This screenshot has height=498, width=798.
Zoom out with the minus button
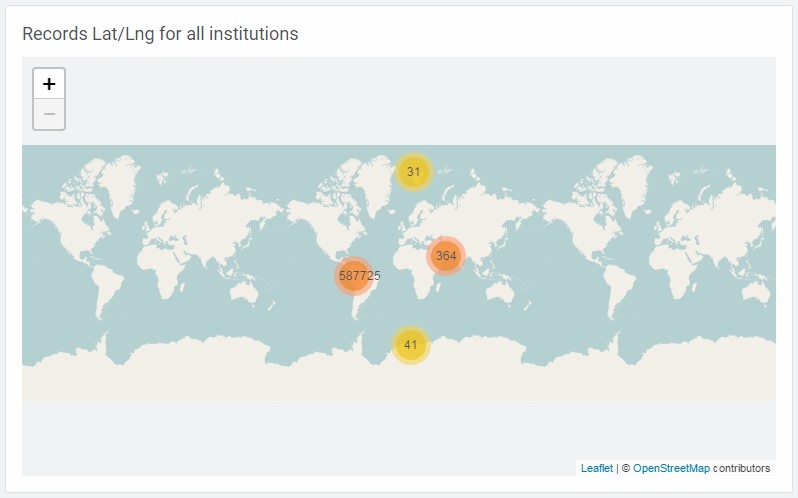point(49,114)
